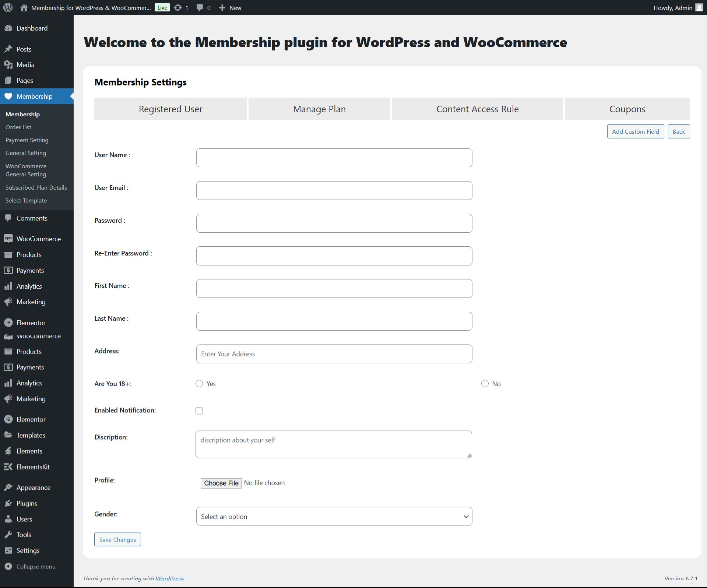The height and width of the screenshot is (588, 707).
Task: Select No for Are You 18+
Action: pos(485,384)
